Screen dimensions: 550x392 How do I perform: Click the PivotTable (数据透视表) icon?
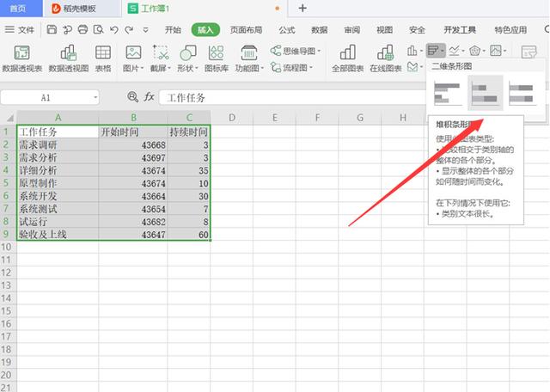23,57
